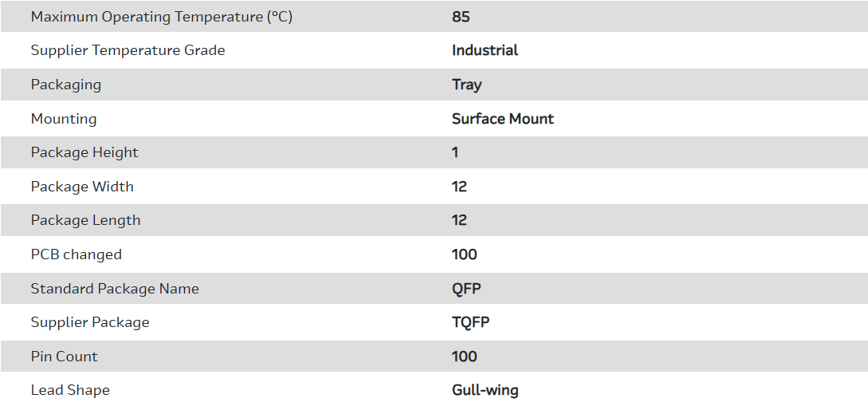
Task: Click the PCB changed label
Action: [77, 254]
